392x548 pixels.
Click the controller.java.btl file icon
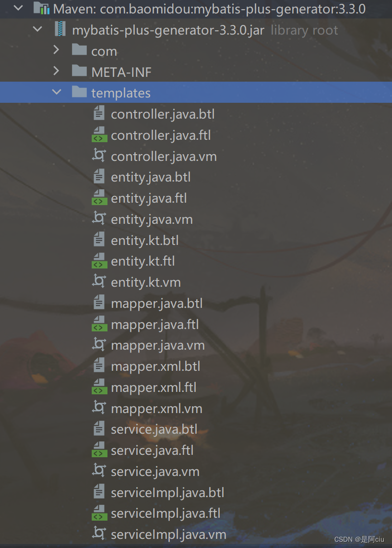tap(99, 113)
